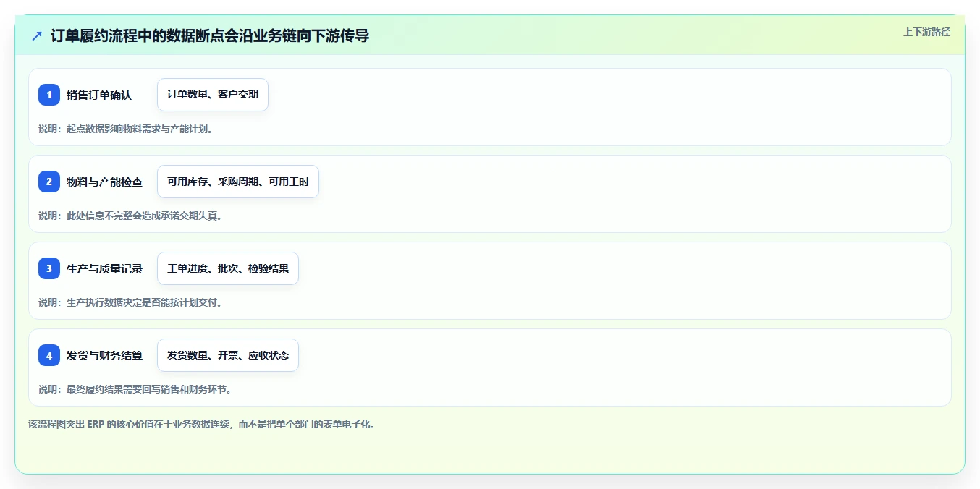Select the 可用库存、采购周期、可用工时 tag
The height and width of the screenshot is (489, 980).
(238, 182)
